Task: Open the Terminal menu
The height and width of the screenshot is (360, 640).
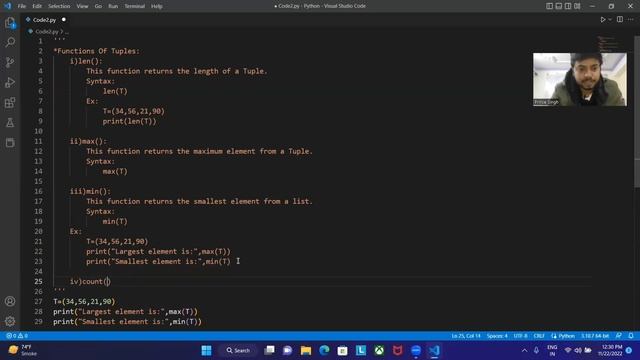Action: click(x=134, y=6)
